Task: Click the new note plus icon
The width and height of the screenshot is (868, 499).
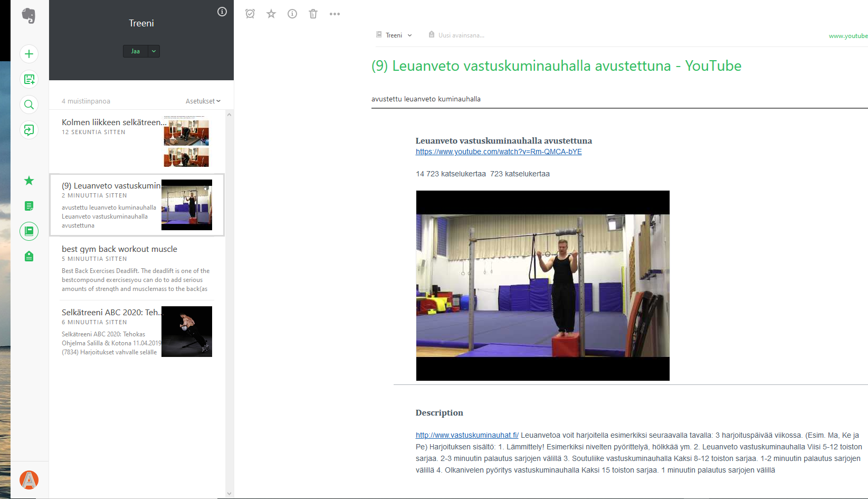Action: point(29,54)
